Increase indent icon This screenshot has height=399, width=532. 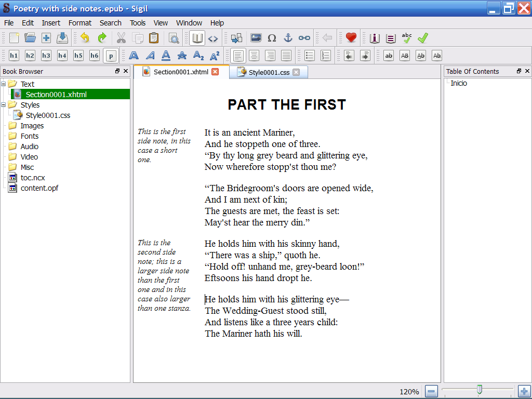[365, 56]
